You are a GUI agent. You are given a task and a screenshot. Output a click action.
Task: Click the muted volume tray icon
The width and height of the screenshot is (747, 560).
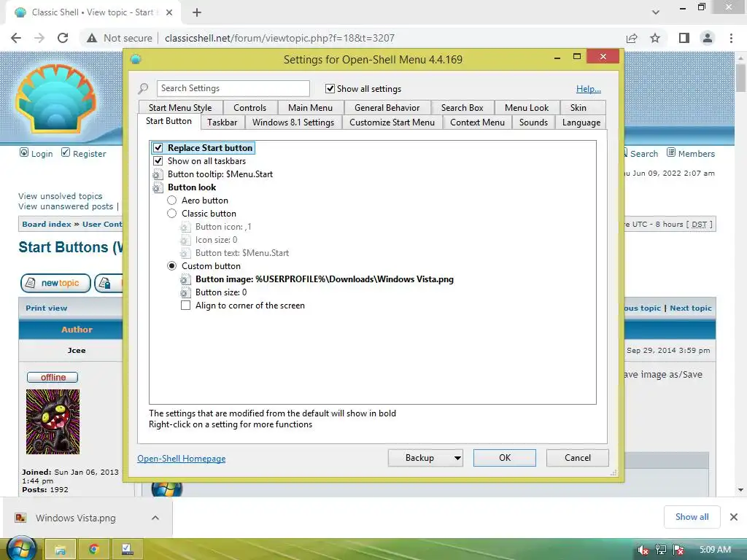[x=643, y=550]
